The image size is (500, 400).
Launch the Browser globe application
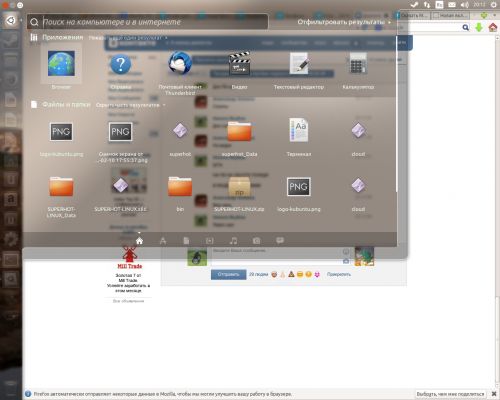pos(61,63)
